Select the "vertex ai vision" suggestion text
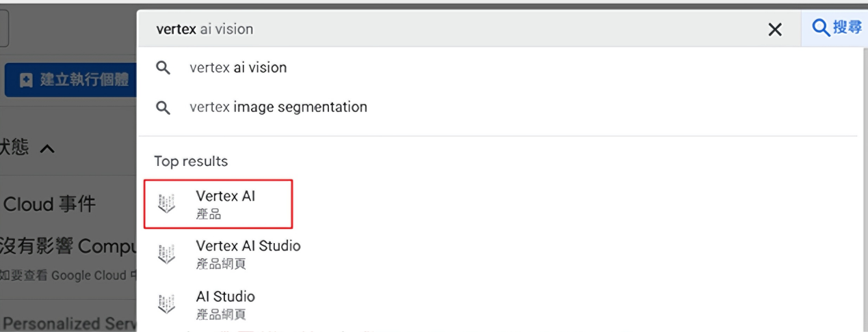The image size is (868, 332). pos(238,68)
